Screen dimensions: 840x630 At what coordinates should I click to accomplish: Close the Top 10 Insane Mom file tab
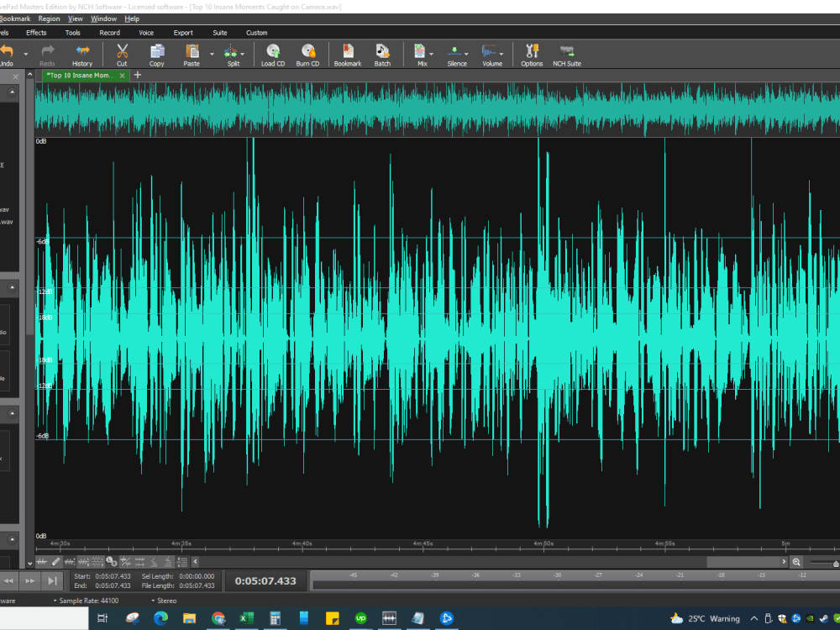coord(122,76)
